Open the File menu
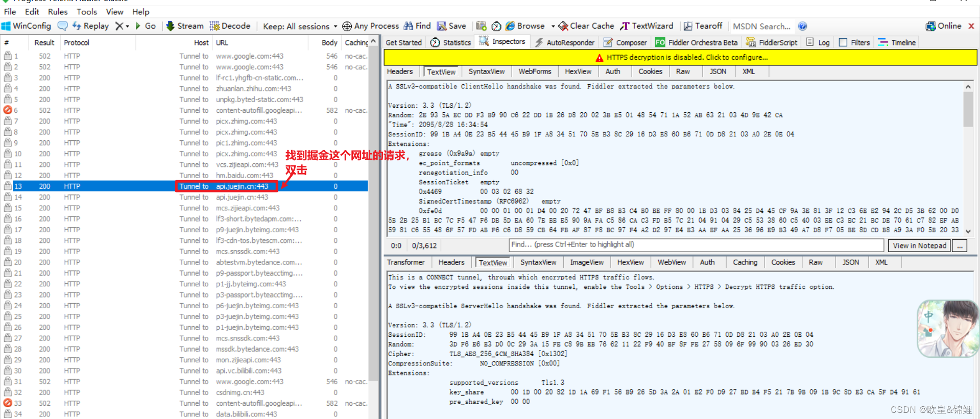Screen dimensions: 980x419 click(10, 11)
